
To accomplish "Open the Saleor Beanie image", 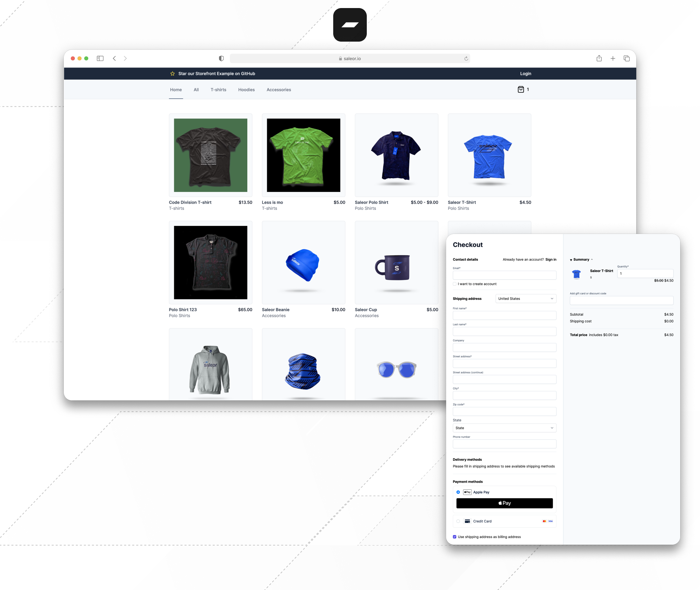I will (x=303, y=262).
